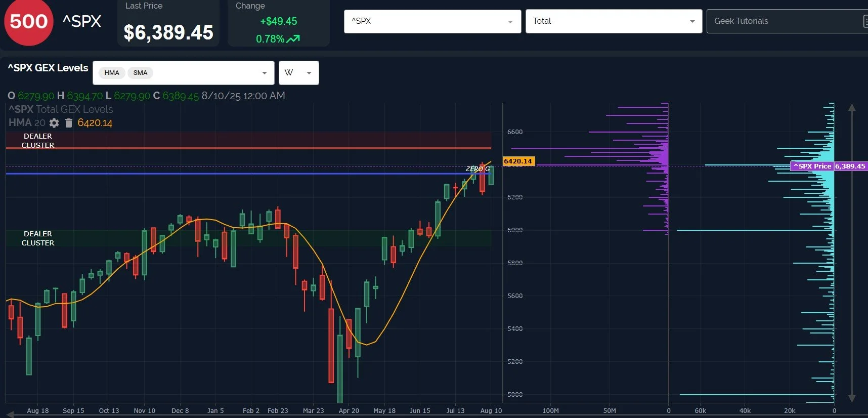This screenshot has height=418, width=868.
Task: Click the Last Price $6,389.45 value
Action: click(x=168, y=32)
